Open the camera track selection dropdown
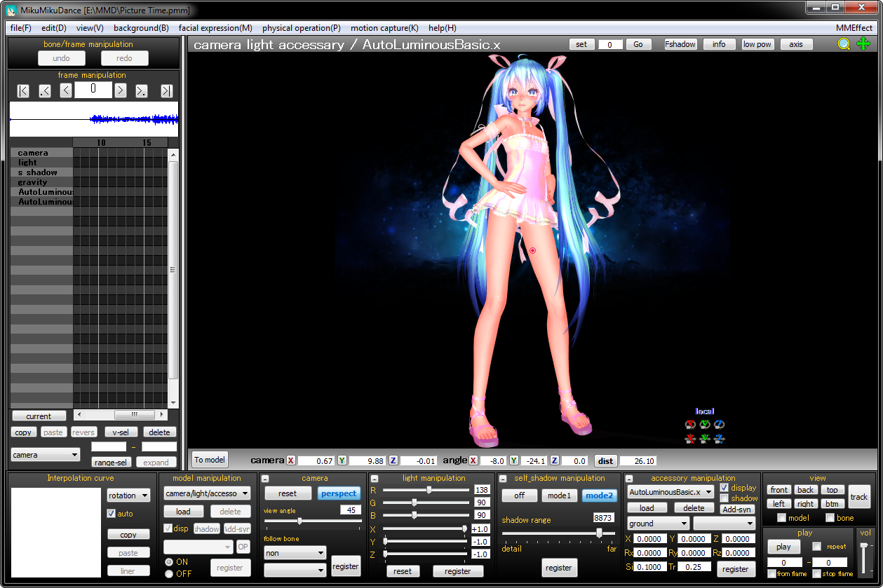Image resolution: width=883 pixels, height=588 pixels. point(45,455)
